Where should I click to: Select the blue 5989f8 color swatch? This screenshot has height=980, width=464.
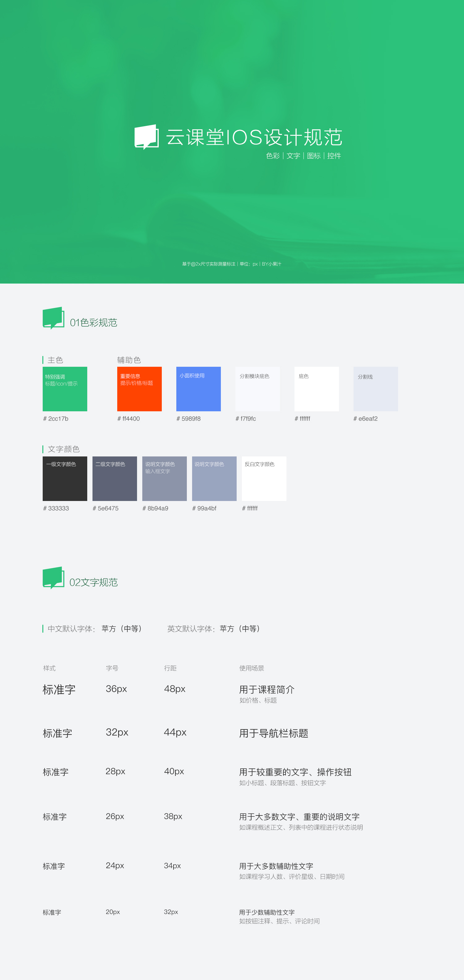click(198, 389)
